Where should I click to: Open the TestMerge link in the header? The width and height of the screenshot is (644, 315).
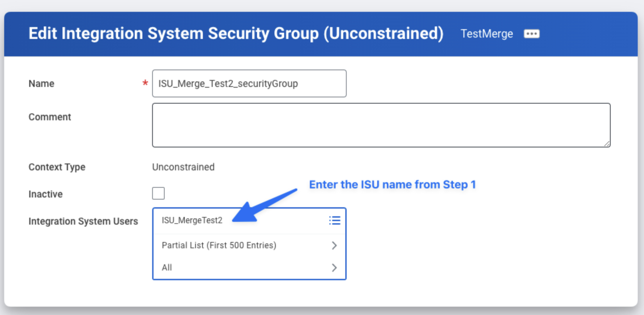click(x=486, y=34)
